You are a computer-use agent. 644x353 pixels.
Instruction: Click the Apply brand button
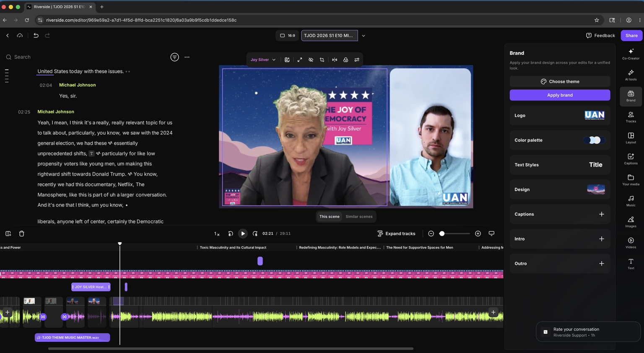(x=560, y=95)
